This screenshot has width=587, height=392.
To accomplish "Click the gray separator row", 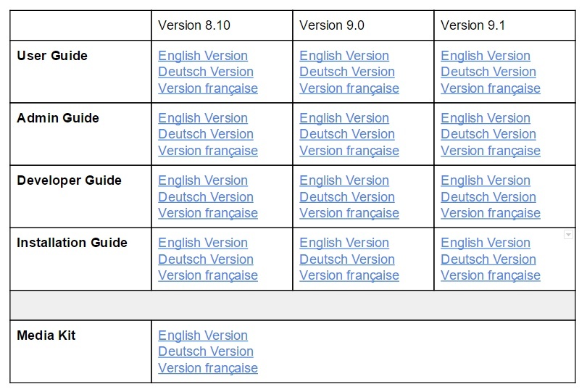I will [x=292, y=305].
